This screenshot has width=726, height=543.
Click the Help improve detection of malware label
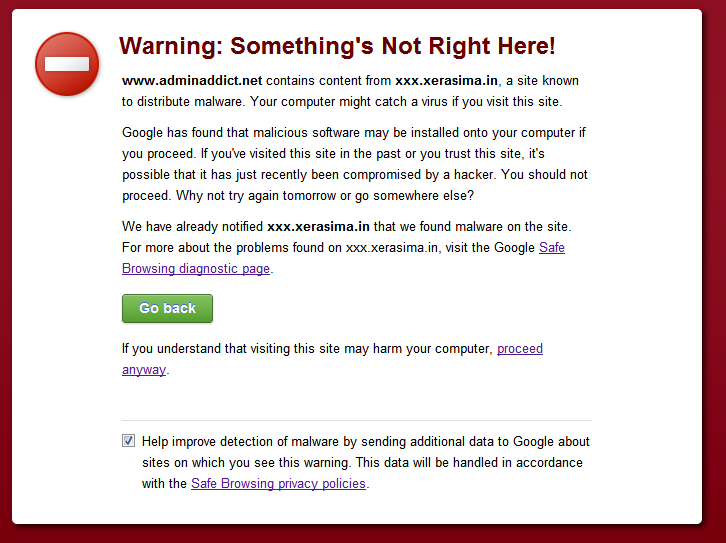[366, 442]
